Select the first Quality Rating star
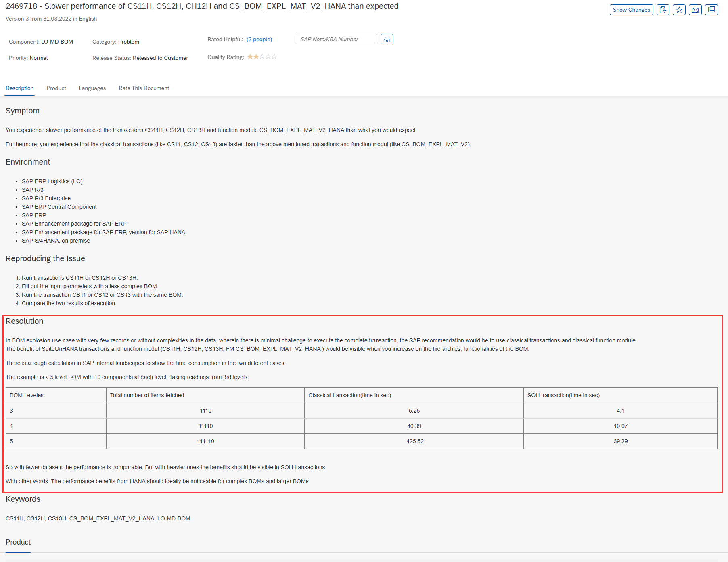The height and width of the screenshot is (562, 728). pos(250,57)
